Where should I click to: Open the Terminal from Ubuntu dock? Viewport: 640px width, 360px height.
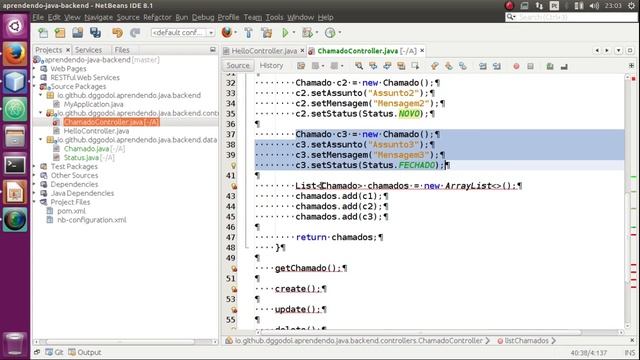click(x=15, y=164)
